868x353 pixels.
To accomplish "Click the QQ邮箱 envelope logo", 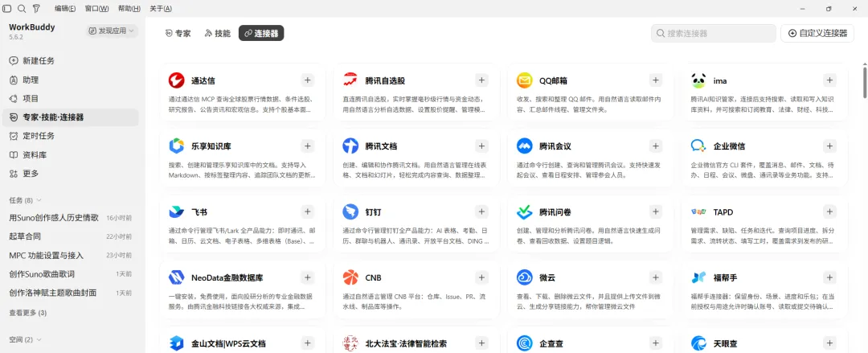I will coord(525,80).
